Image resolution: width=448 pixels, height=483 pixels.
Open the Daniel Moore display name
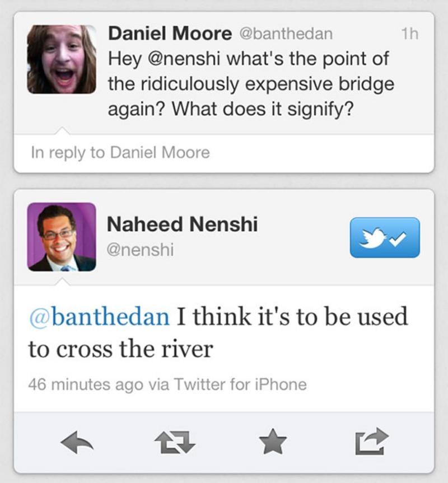(169, 34)
